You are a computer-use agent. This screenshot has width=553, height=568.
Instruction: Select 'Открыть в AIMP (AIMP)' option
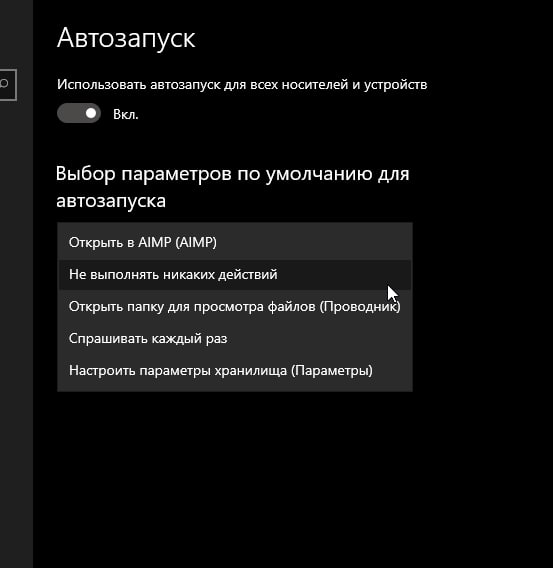tap(235, 242)
